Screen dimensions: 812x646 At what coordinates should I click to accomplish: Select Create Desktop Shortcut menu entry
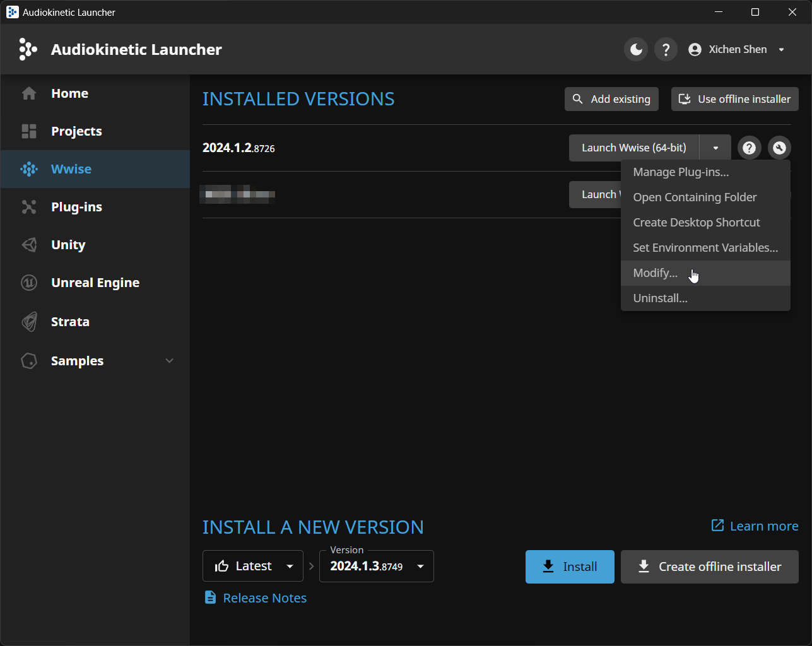tap(705, 223)
